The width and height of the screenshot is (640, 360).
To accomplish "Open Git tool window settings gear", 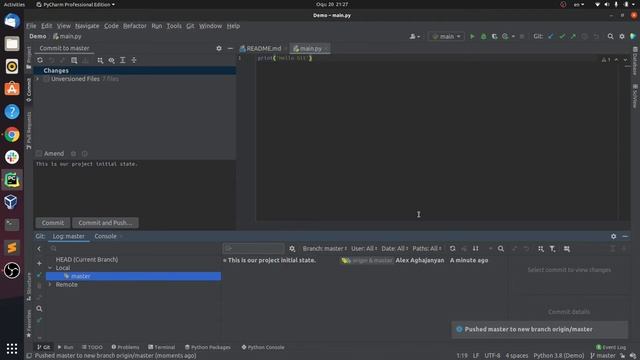I will click(x=613, y=236).
